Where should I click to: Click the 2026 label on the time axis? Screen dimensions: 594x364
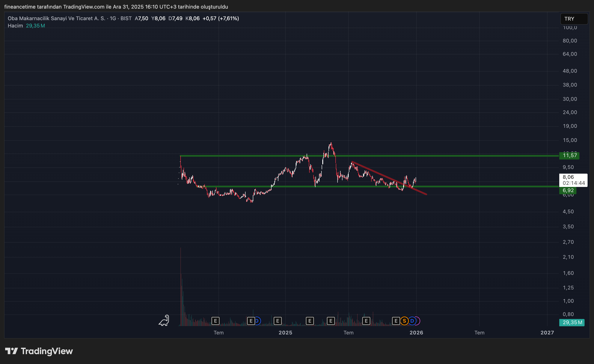click(416, 333)
